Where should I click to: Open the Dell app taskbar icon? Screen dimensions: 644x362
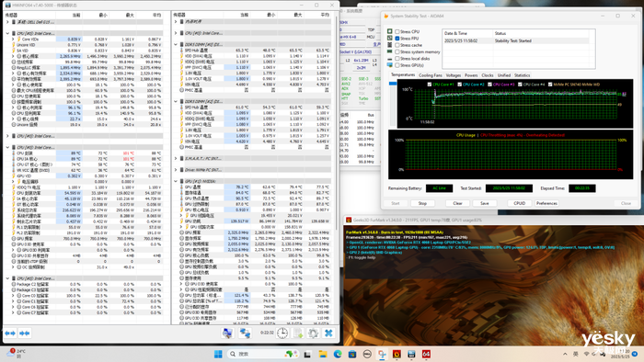point(367,355)
